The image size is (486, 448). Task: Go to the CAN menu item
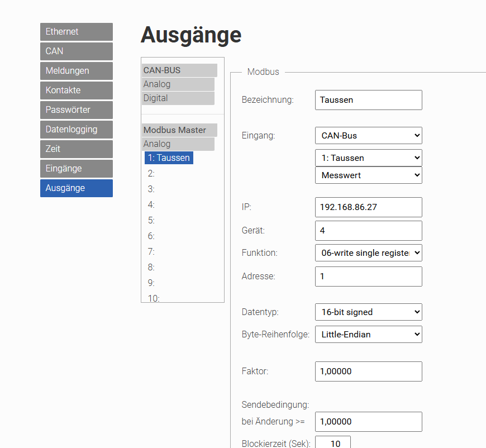(76, 51)
